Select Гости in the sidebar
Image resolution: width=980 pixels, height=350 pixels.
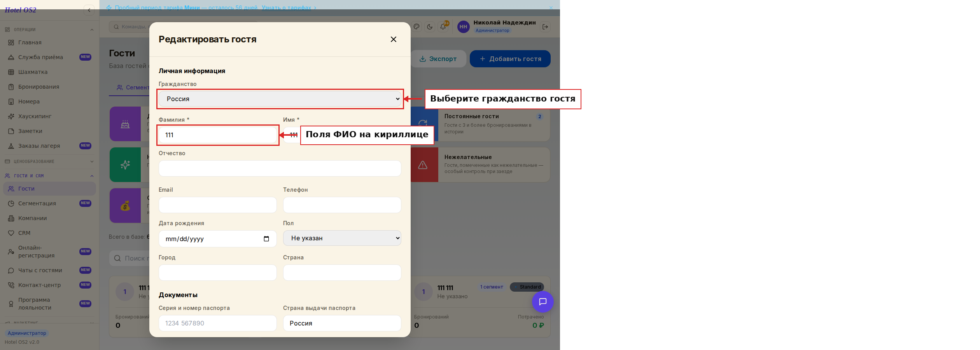tap(49, 189)
